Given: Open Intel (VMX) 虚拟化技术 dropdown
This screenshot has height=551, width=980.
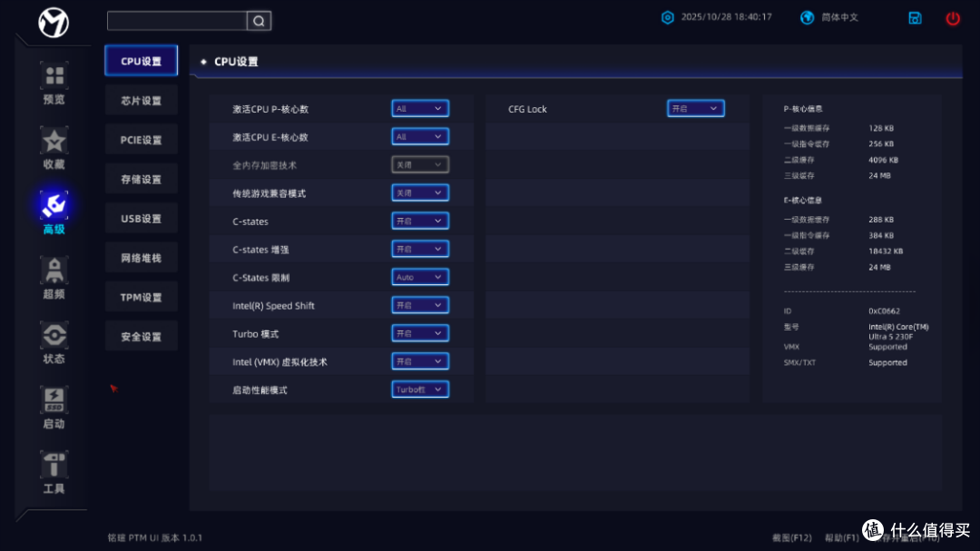Looking at the screenshot, I should pyautogui.click(x=420, y=361).
